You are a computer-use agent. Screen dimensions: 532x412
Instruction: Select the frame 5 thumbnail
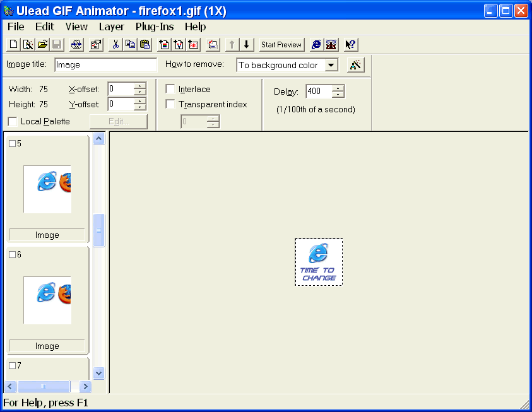click(x=47, y=189)
